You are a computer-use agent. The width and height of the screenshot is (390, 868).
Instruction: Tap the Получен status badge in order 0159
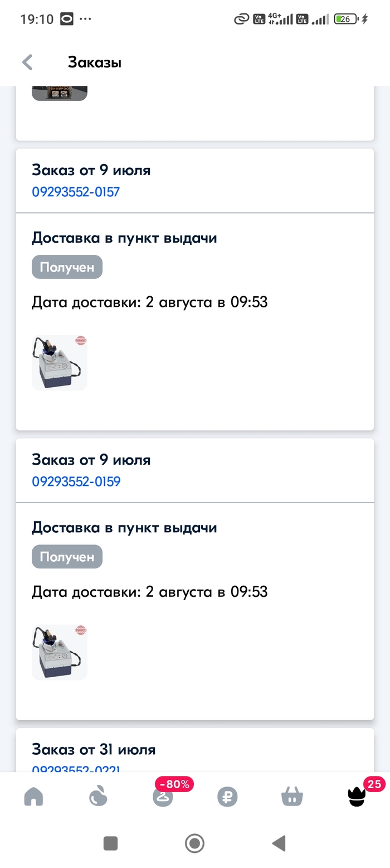tap(67, 557)
